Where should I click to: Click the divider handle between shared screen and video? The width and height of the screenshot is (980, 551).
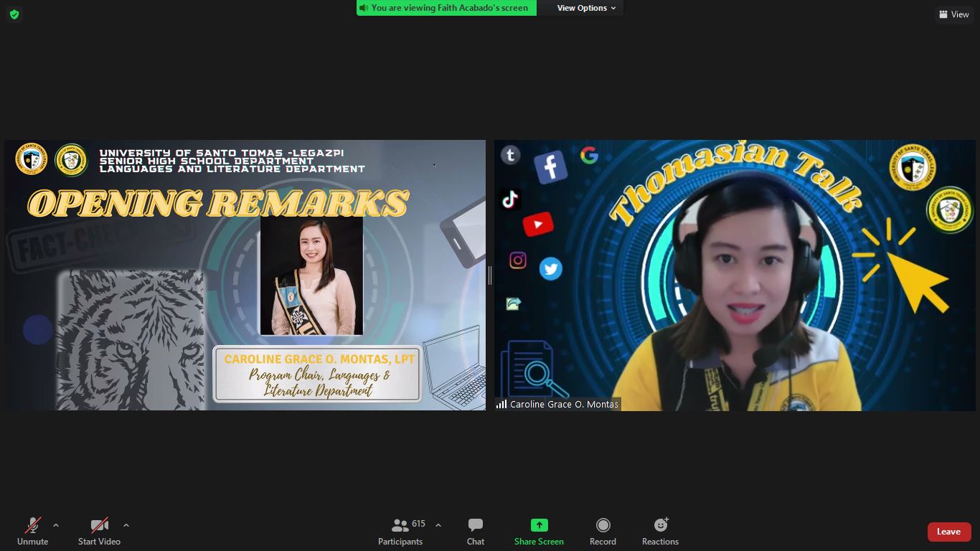point(490,275)
